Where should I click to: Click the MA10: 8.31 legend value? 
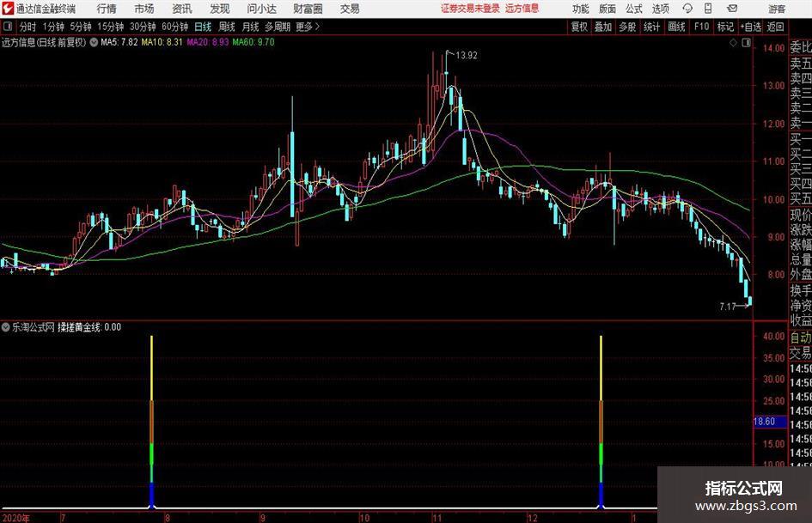pyautogui.click(x=162, y=42)
